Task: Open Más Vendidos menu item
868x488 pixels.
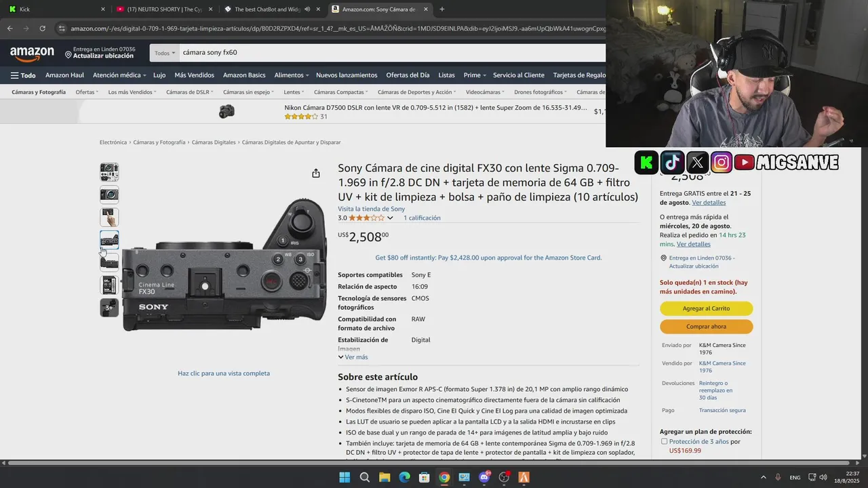Action: 194,75
